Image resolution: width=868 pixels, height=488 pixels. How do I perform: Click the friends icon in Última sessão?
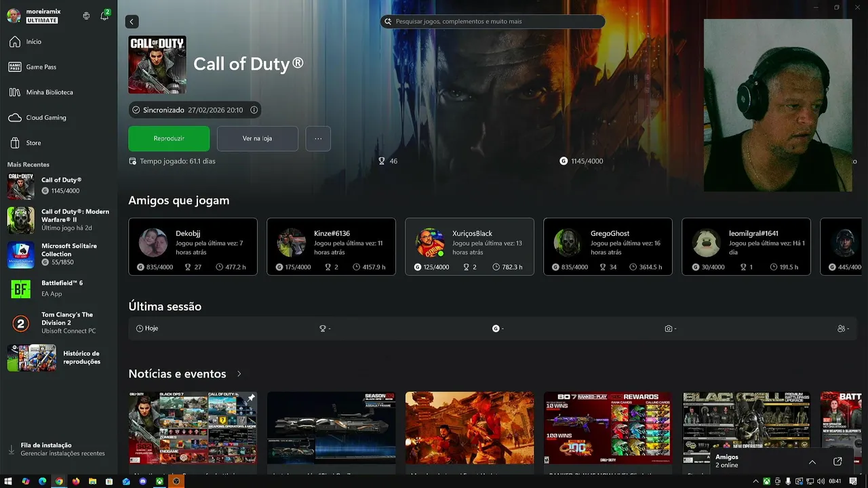842,328
